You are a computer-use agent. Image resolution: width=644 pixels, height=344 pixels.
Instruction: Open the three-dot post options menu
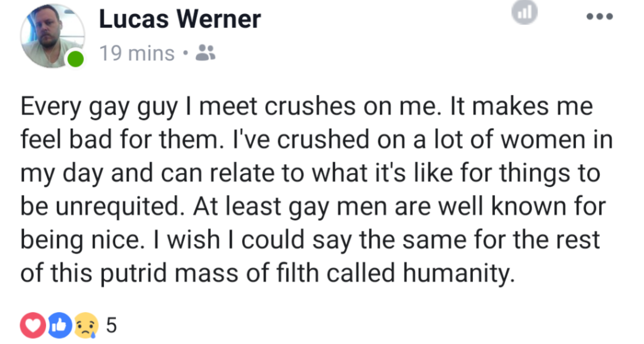coord(599,16)
